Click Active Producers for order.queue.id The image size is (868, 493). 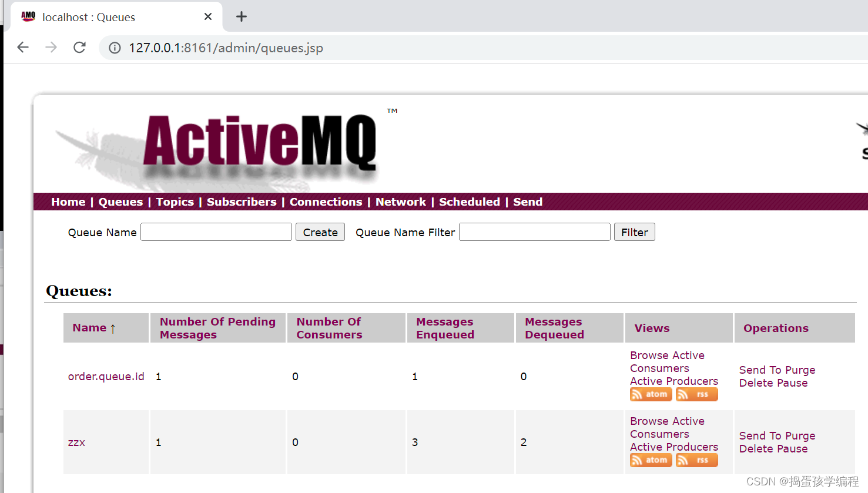pyautogui.click(x=674, y=381)
